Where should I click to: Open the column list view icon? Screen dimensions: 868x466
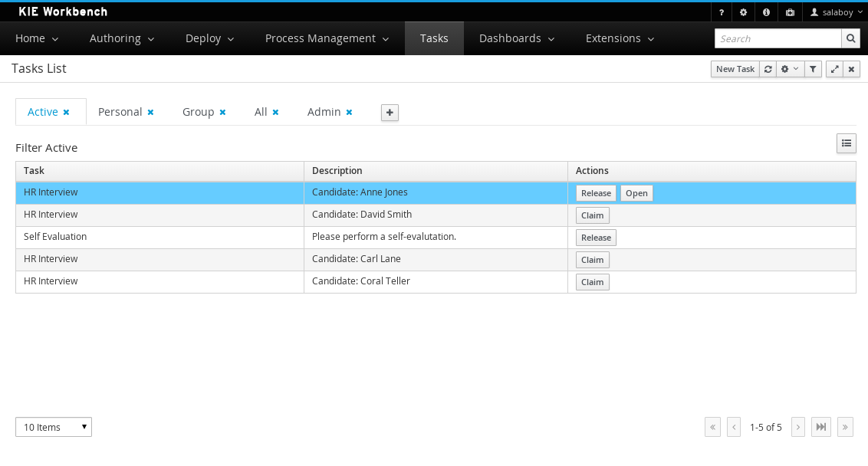(x=846, y=143)
